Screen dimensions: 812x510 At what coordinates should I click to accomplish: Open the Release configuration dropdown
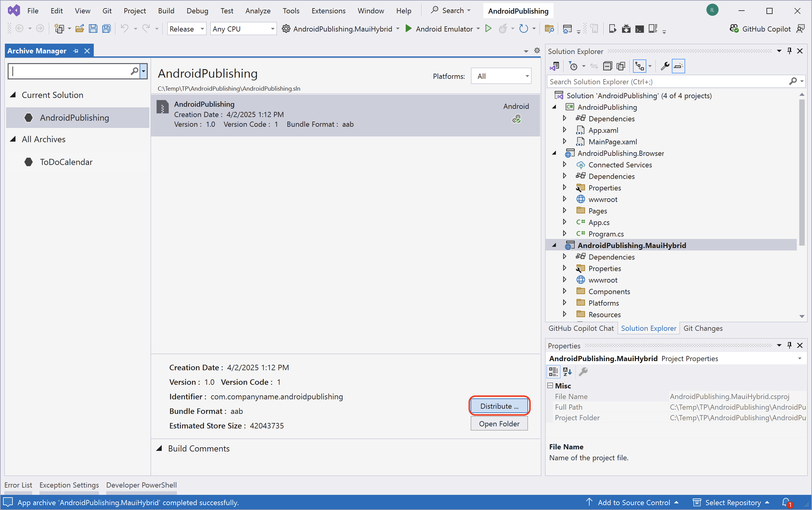click(187, 29)
